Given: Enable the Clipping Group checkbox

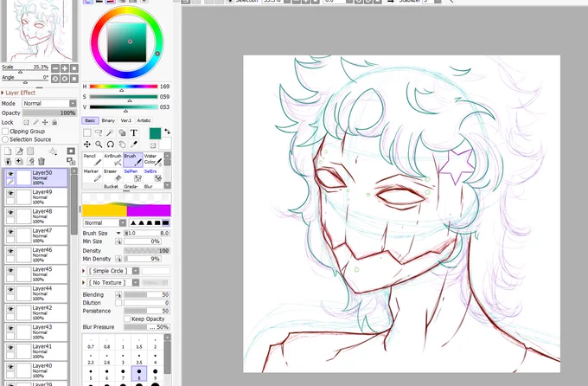Looking at the screenshot, I should pos(5,132).
